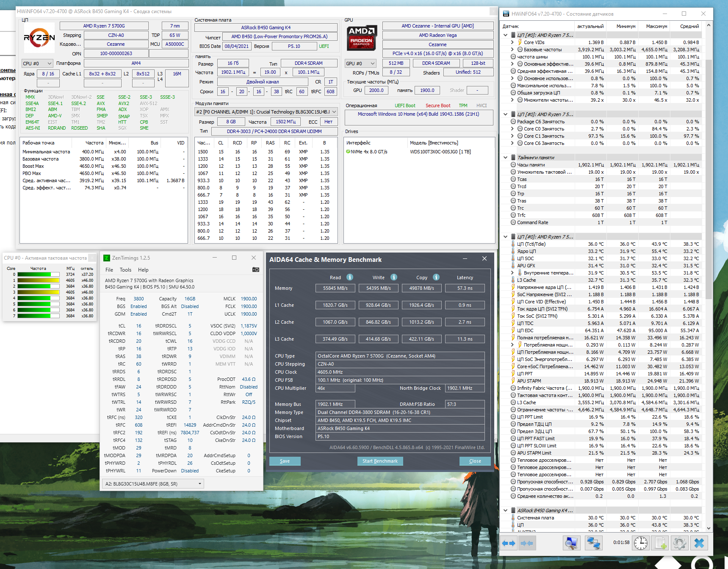The width and height of the screenshot is (728, 569).
Task: Open the network computers icon in HWiNFO sensors
Action: click(x=593, y=543)
